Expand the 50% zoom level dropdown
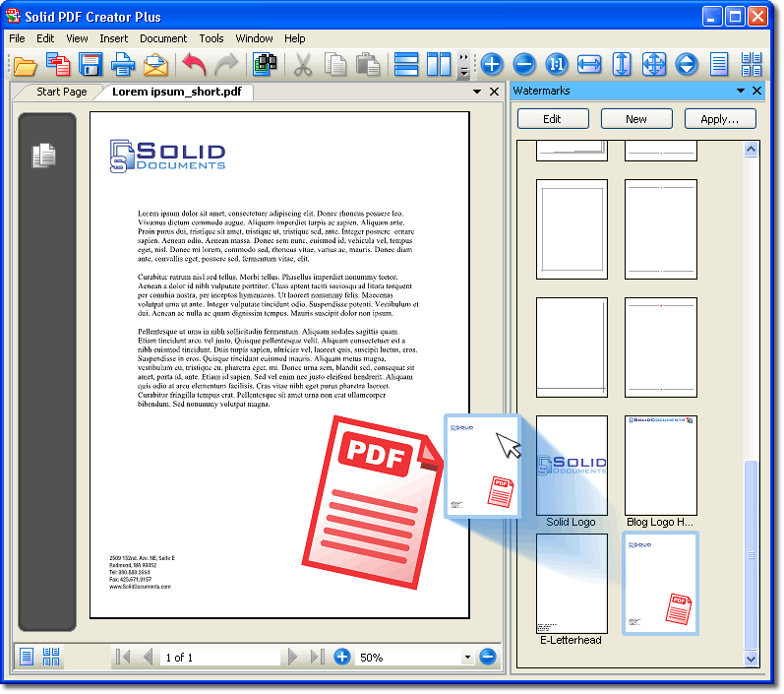Viewport: 784px width, 694px height. click(x=467, y=658)
